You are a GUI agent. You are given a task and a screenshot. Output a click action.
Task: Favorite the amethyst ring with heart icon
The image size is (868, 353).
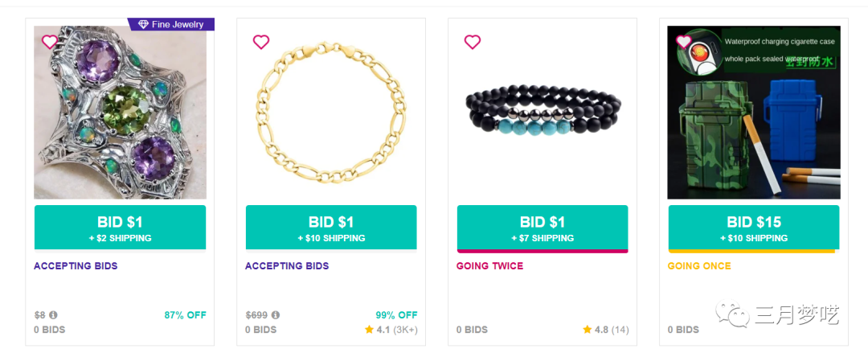point(50,42)
